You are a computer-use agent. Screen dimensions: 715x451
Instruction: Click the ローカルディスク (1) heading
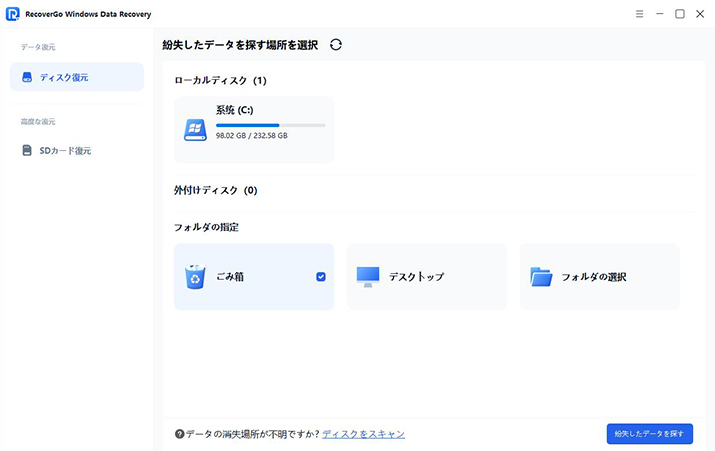coord(220,81)
